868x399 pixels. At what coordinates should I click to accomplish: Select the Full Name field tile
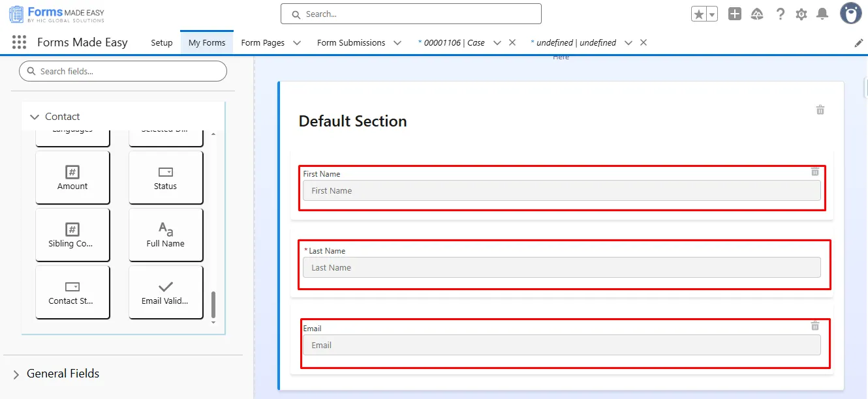click(166, 235)
